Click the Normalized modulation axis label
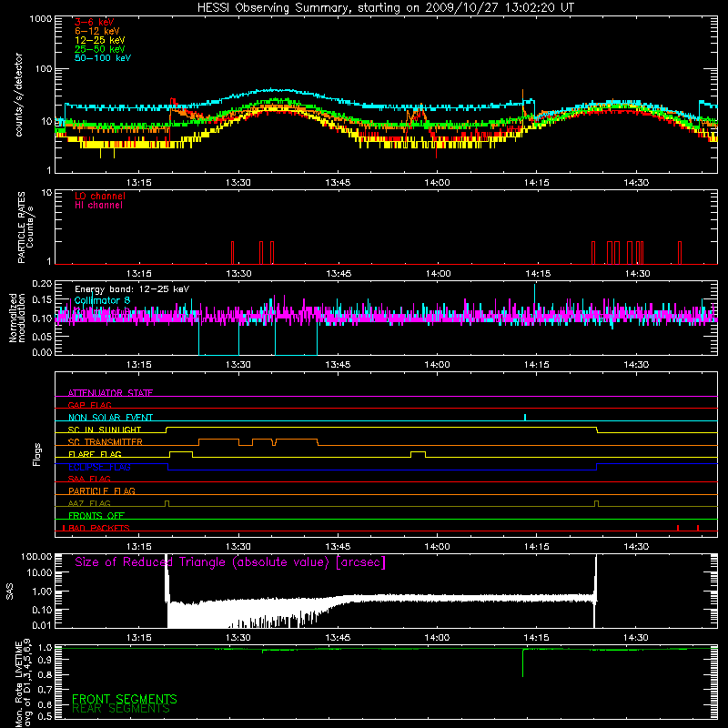Image resolution: width=728 pixels, height=728 pixels. point(16,318)
